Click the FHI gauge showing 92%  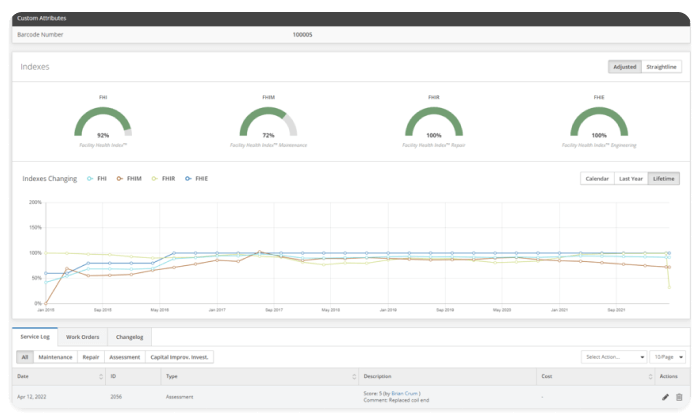click(103, 123)
